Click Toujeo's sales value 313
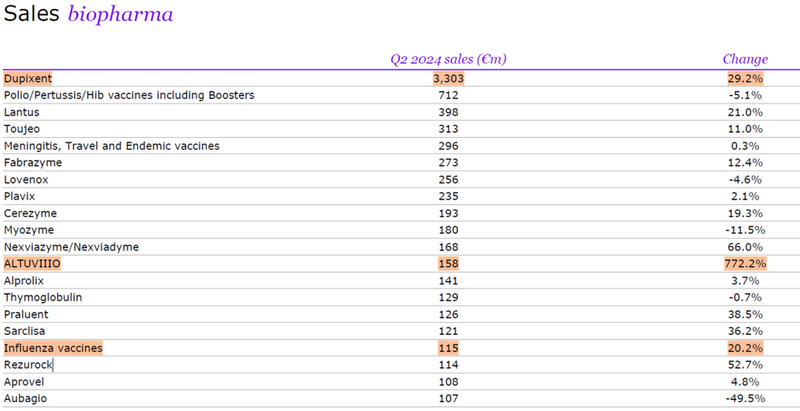The image size is (800, 411). click(448, 129)
